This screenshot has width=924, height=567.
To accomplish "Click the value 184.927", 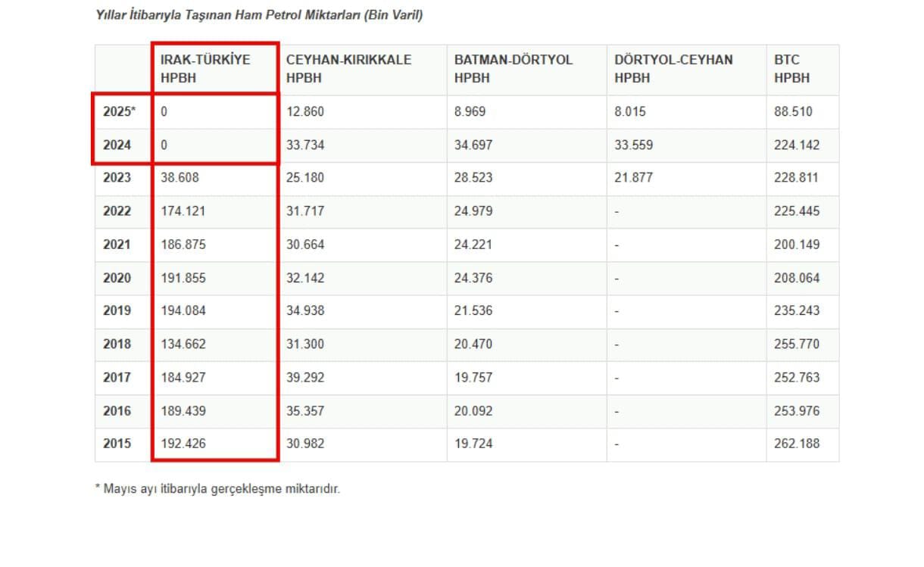I will [x=183, y=377].
